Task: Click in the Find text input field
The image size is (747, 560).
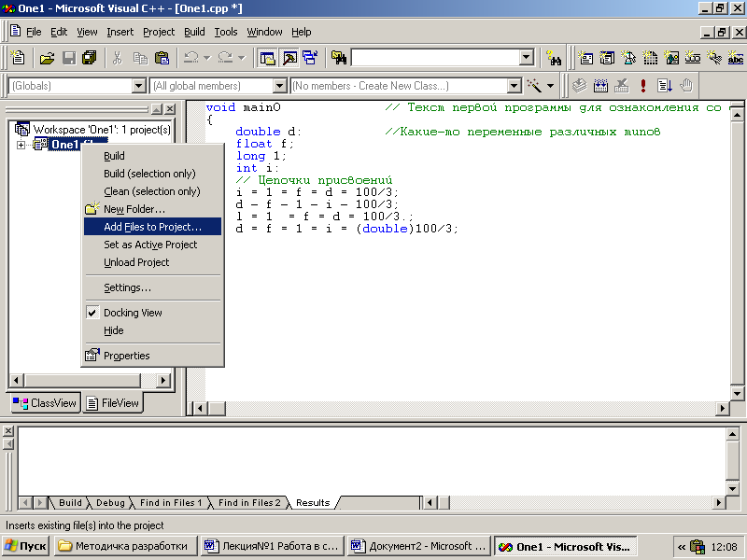Action: point(436,58)
